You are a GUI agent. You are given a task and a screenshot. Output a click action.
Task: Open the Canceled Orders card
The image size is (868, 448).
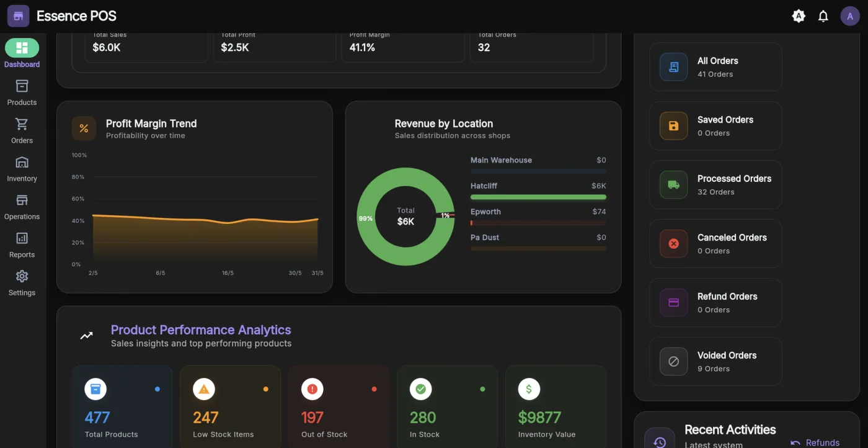point(715,244)
